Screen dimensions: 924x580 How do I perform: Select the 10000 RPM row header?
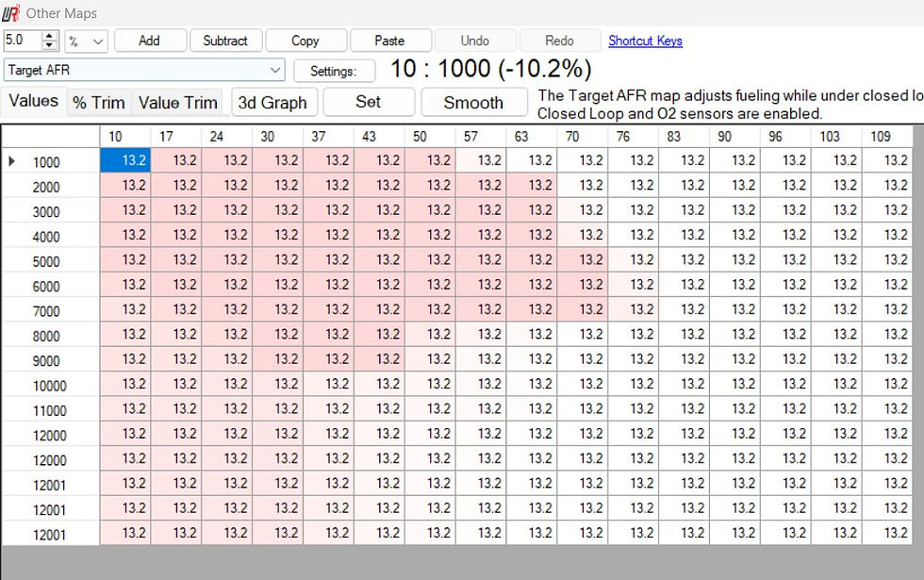click(51, 385)
